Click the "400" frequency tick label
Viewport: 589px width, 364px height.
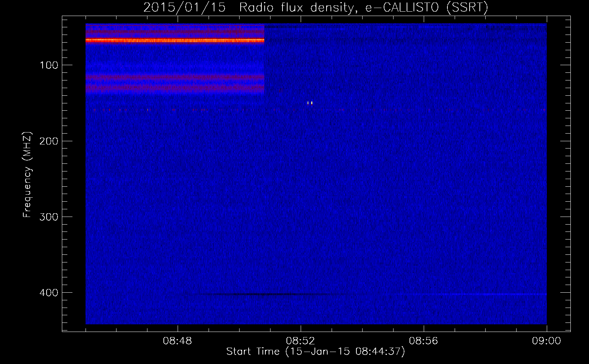click(x=49, y=293)
